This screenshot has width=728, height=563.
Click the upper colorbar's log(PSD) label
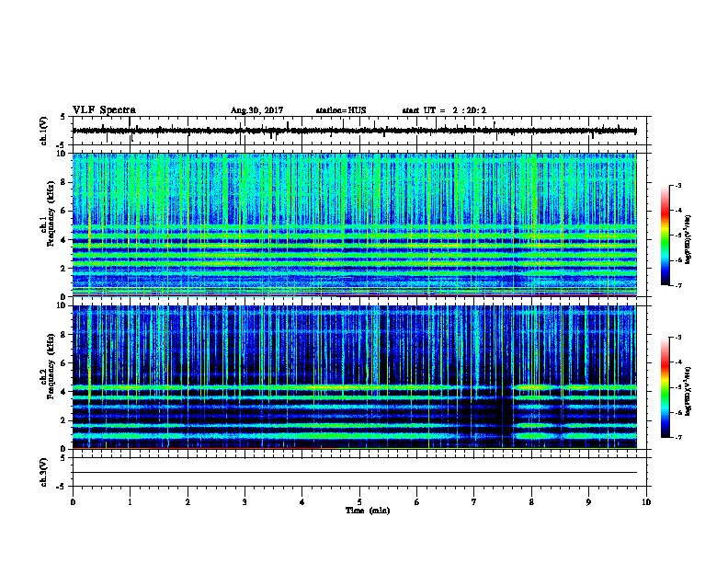[x=688, y=239]
